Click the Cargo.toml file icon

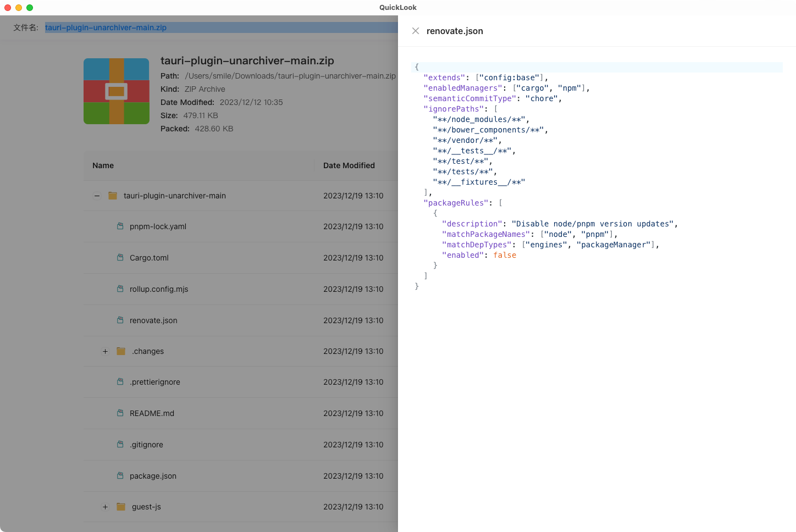tap(120, 257)
